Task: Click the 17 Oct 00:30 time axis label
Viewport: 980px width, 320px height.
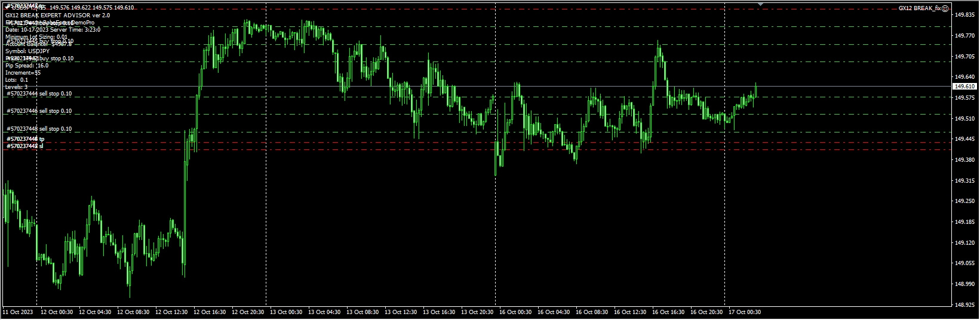Action: pyautogui.click(x=744, y=312)
